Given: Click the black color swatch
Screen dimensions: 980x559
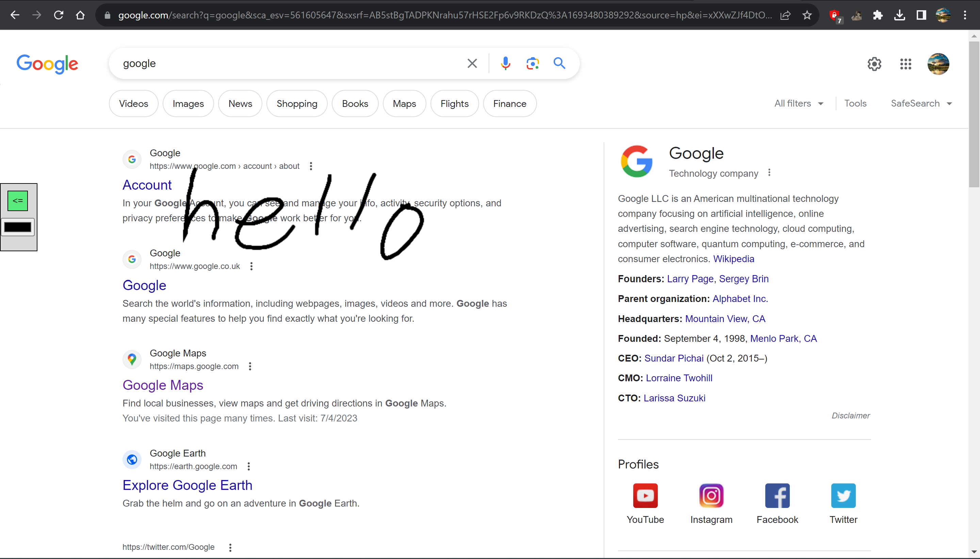Looking at the screenshot, I should point(18,227).
